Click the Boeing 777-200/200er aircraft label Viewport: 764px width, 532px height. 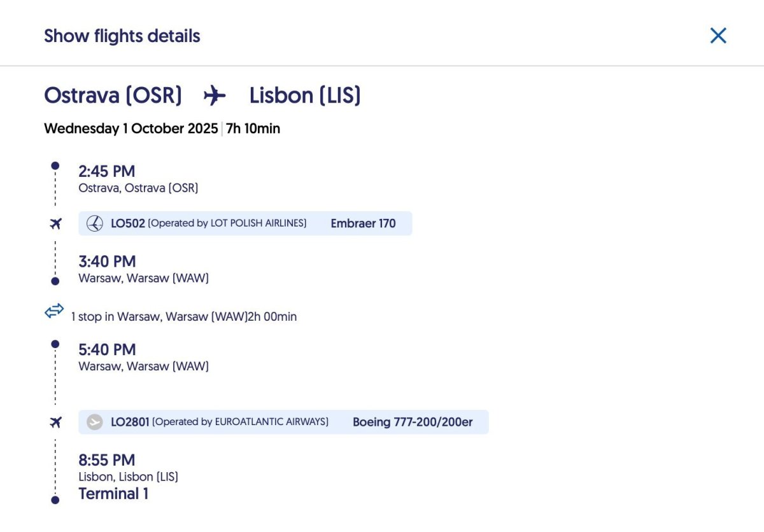(413, 422)
